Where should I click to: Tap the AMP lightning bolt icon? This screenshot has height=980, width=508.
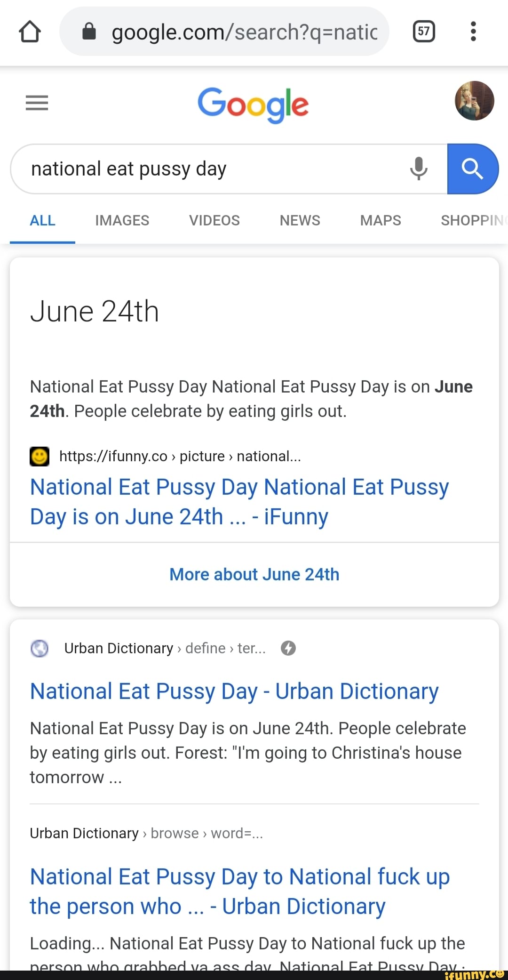click(288, 648)
